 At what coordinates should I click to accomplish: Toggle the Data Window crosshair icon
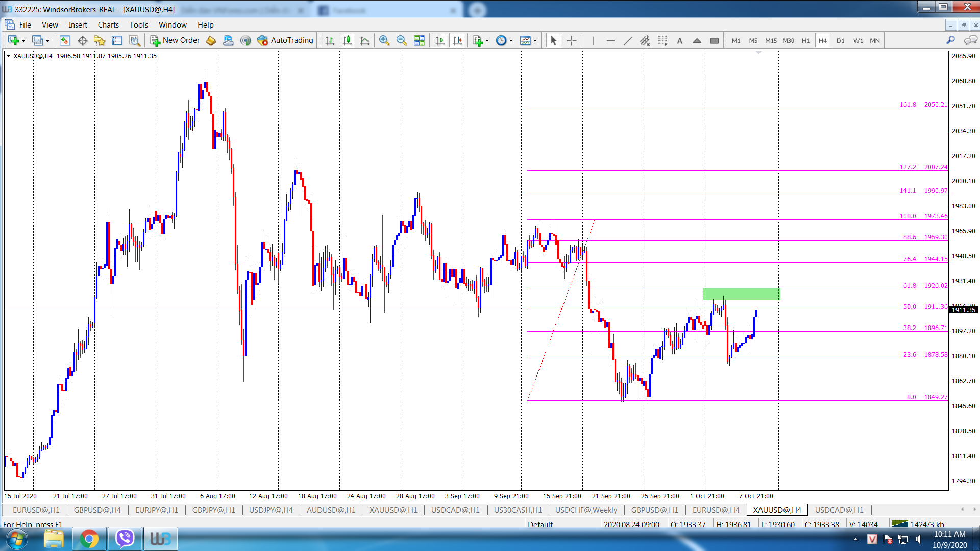[x=82, y=40]
